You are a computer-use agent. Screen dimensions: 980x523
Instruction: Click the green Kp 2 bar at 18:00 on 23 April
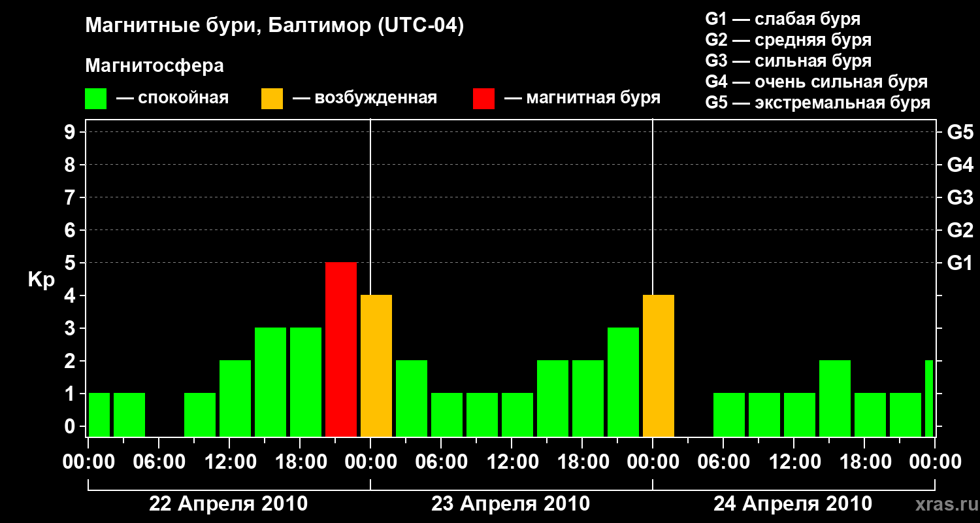pos(588,398)
